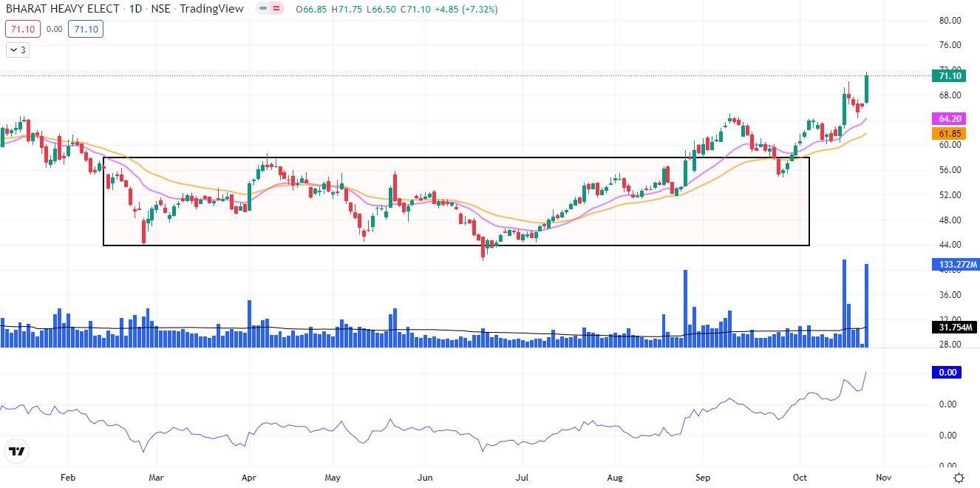Screen dimensions: 980x488
Task: Click the Sep label on time axis
Action: pyautogui.click(x=703, y=478)
